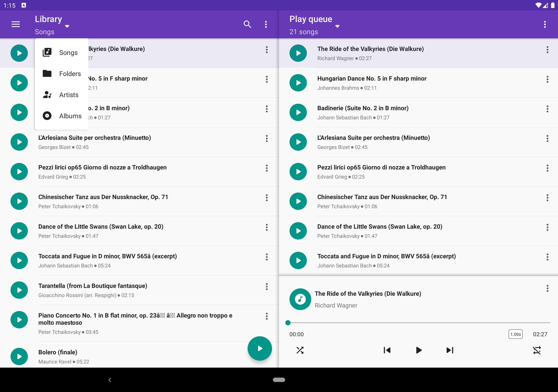The width and height of the screenshot is (558, 392).
Task: Toggle shuffle mode in the player
Action: pos(300,350)
